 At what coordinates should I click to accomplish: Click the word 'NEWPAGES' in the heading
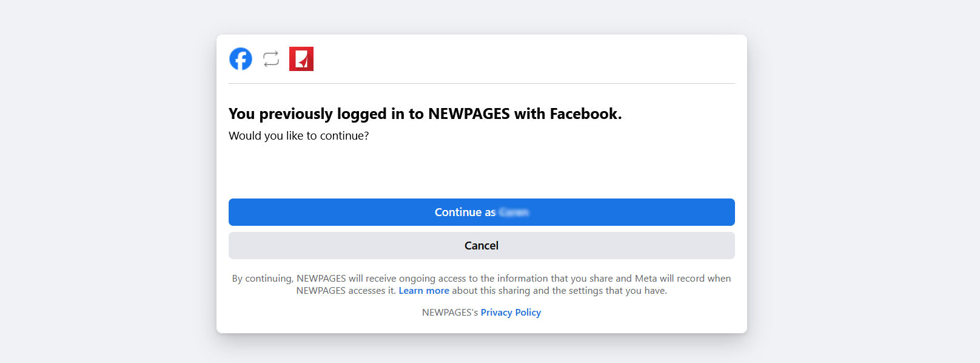point(469,114)
